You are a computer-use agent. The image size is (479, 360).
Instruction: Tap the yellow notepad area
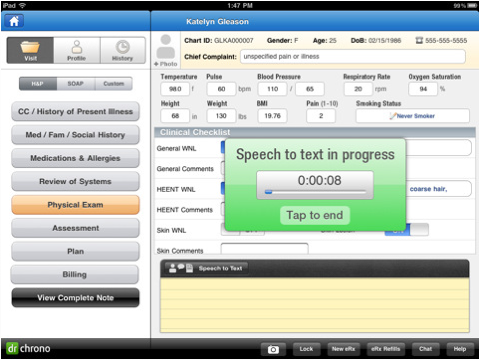pos(315,305)
